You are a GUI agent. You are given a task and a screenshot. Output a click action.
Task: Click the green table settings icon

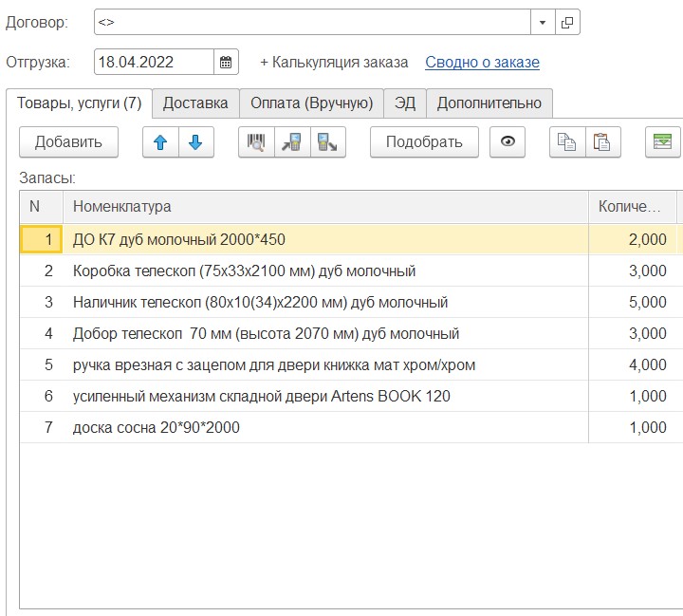[662, 142]
